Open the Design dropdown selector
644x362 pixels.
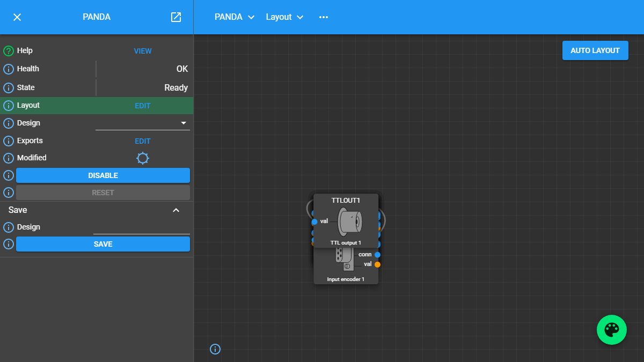pyautogui.click(x=143, y=123)
